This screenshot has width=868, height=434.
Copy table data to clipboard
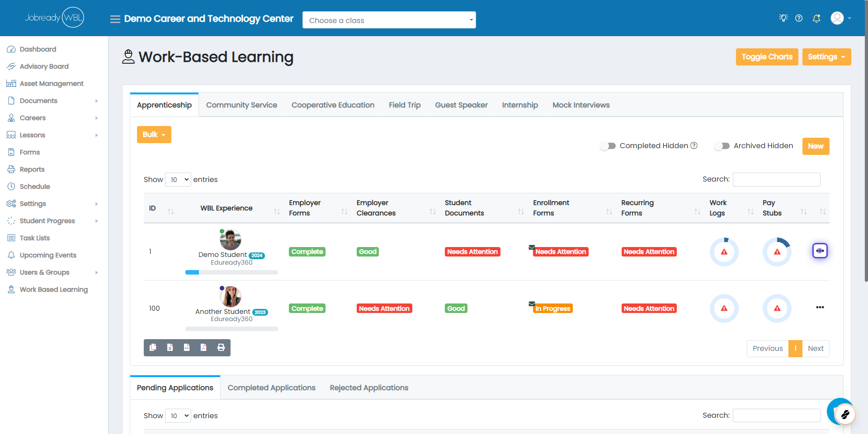153,348
